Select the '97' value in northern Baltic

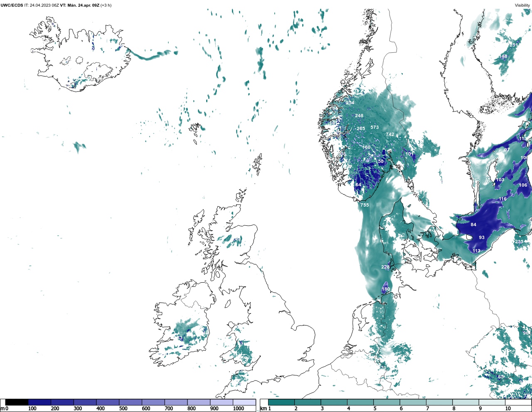[x=507, y=150]
